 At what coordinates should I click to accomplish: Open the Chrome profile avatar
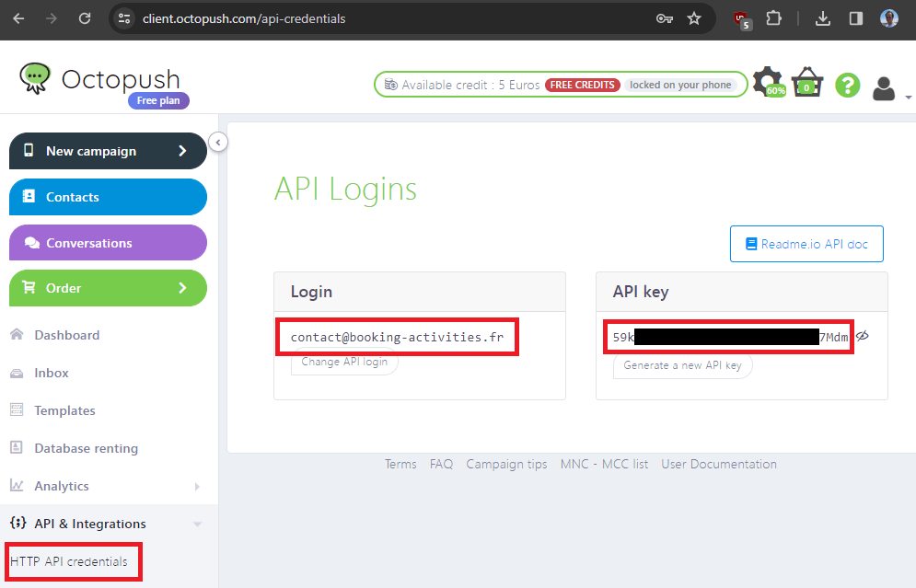pyautogui.click(x=889, y=18)
